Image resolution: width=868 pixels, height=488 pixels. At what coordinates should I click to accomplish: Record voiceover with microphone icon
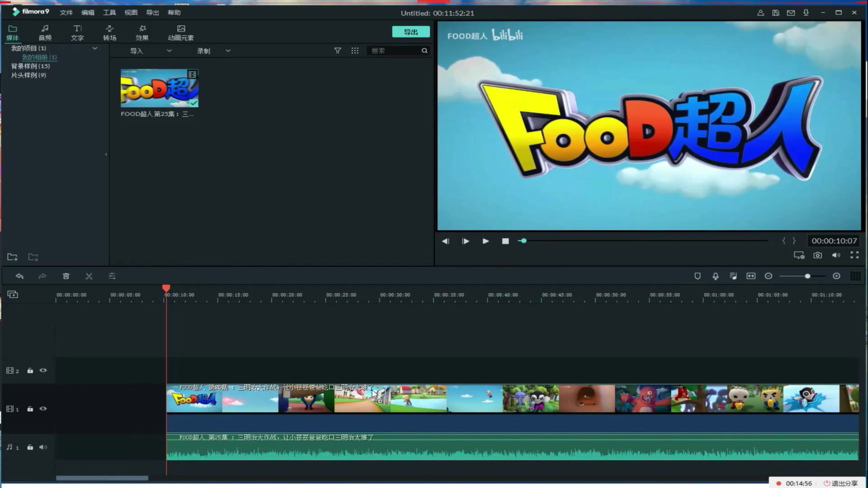click(716, 276)
